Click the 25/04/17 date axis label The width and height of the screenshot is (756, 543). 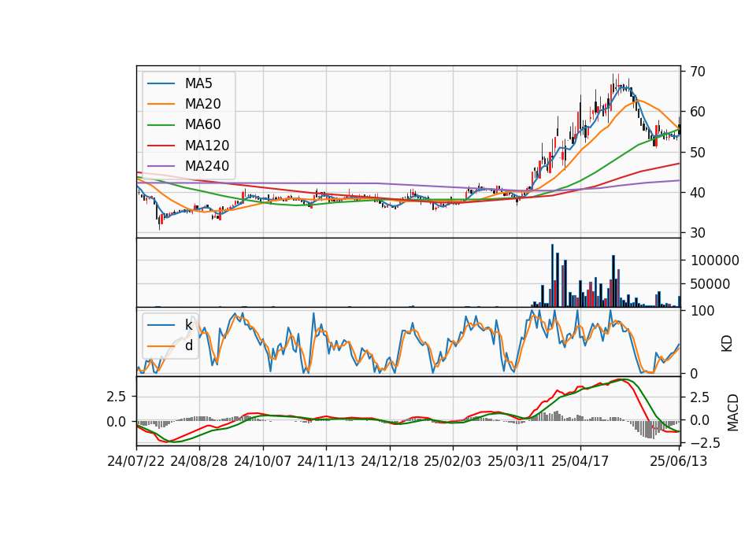580,461
